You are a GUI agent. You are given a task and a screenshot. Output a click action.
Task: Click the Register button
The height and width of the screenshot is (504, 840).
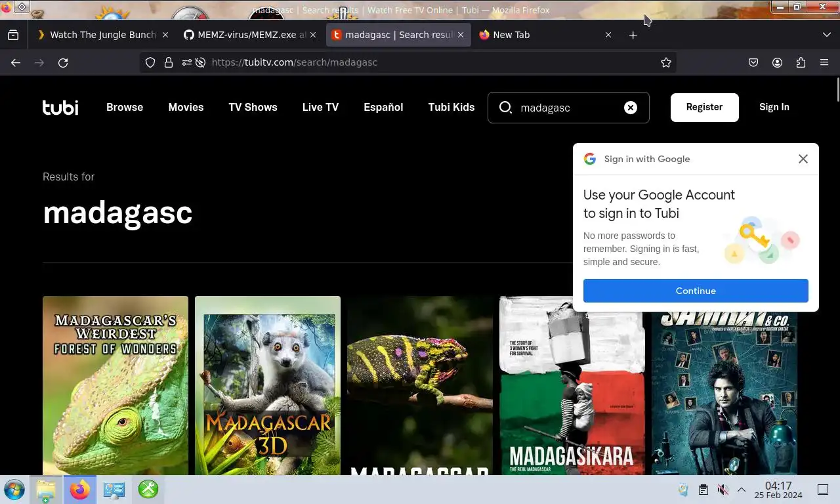(x=704, y=107)
